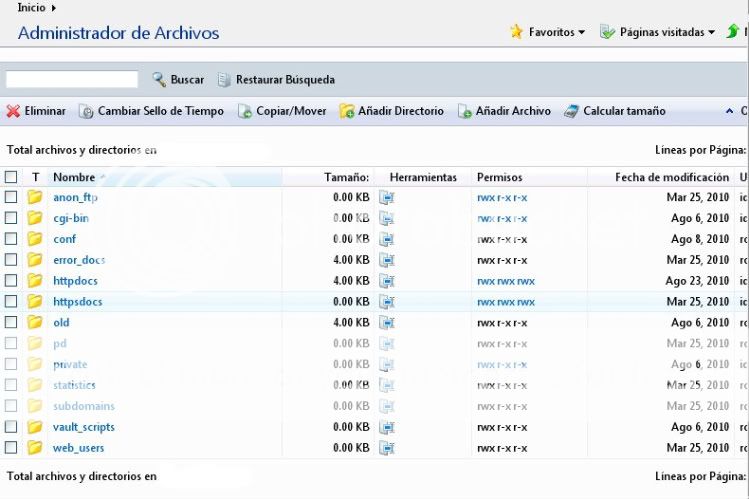Viewport: 749px width, 499px height.
Task: Tick the checkbox for anon_ftp folder
Action: [x=11, y=197]
